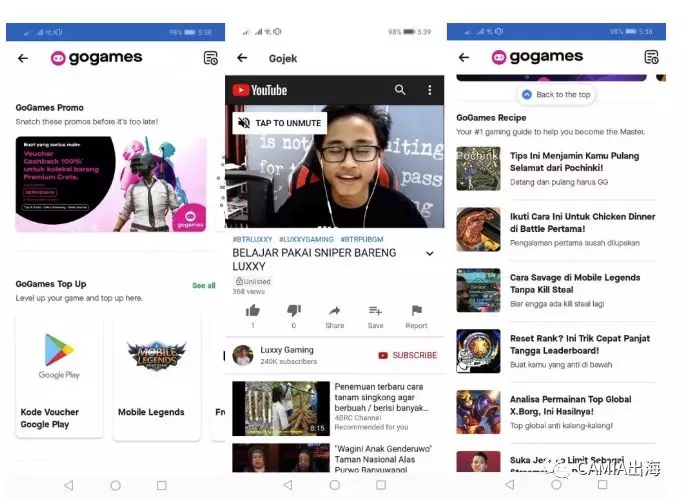The image size is (682, 498).
Task: Open the Reset Rank article thumbnail
Action: pyautogui.click(x=478, y=351)
